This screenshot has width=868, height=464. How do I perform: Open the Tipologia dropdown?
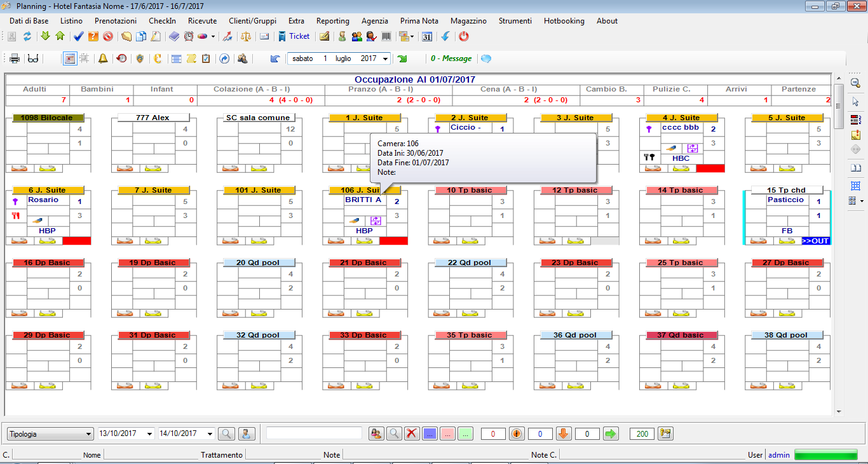(50, 433)
